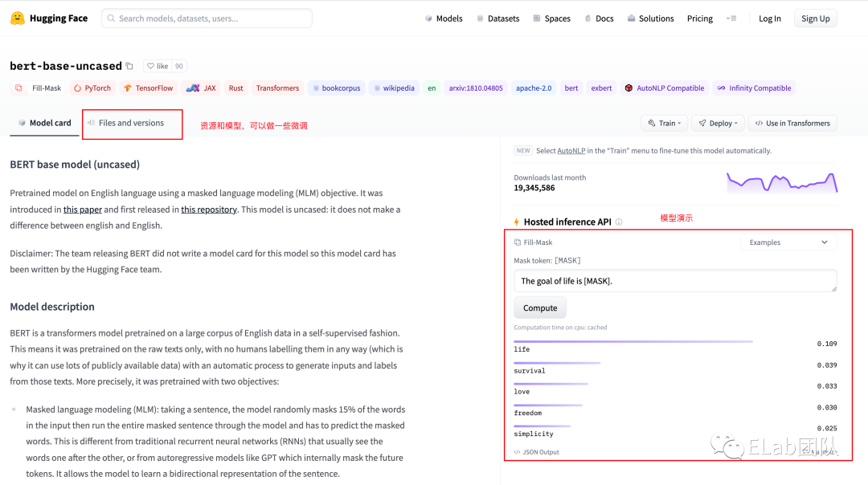Screen dimensions: 868x485
Task: Click the heart like button
Action: [158, 66]
